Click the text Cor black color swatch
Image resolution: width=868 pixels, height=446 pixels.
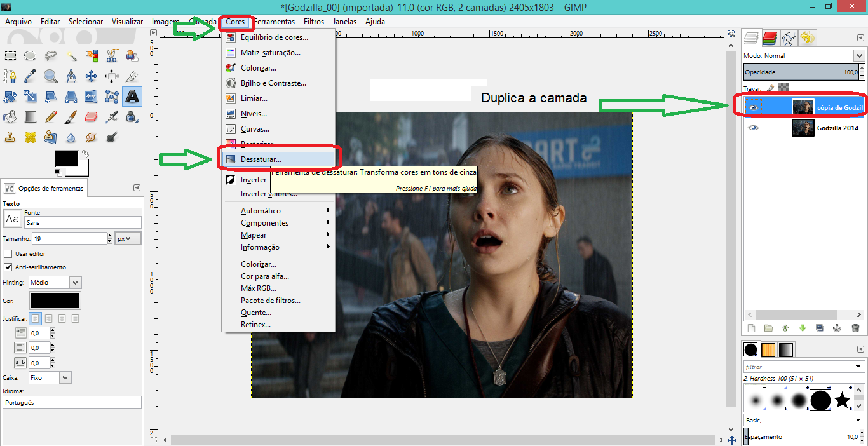pyautogui.click(x=55, y=301)
